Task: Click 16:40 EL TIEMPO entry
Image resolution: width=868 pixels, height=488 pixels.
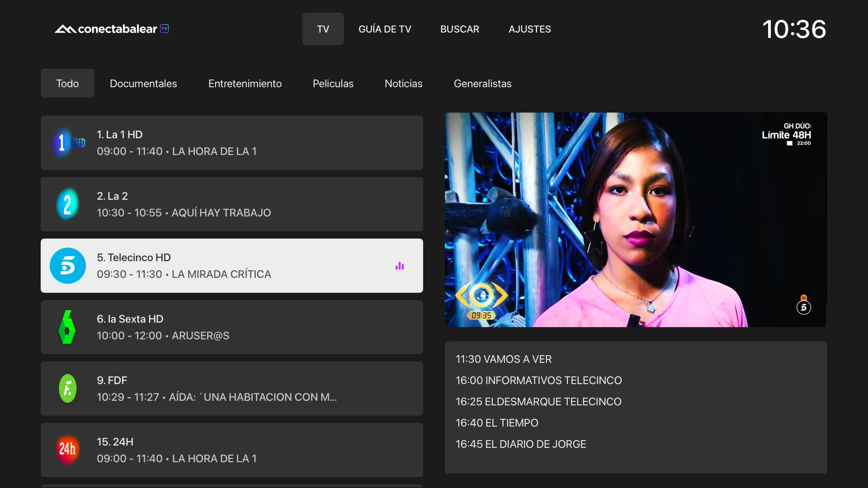Action: pyautogui.click(x=497, y=423)
